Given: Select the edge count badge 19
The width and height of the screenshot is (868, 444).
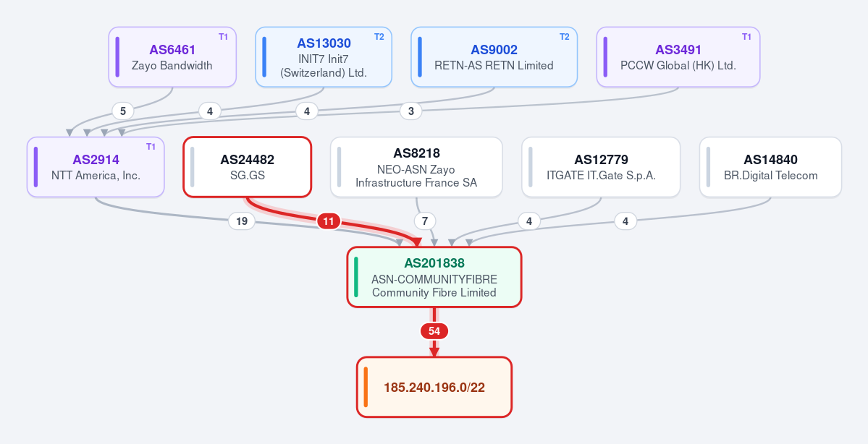Looking at the screenshot, I should click(x=242, y=221).
